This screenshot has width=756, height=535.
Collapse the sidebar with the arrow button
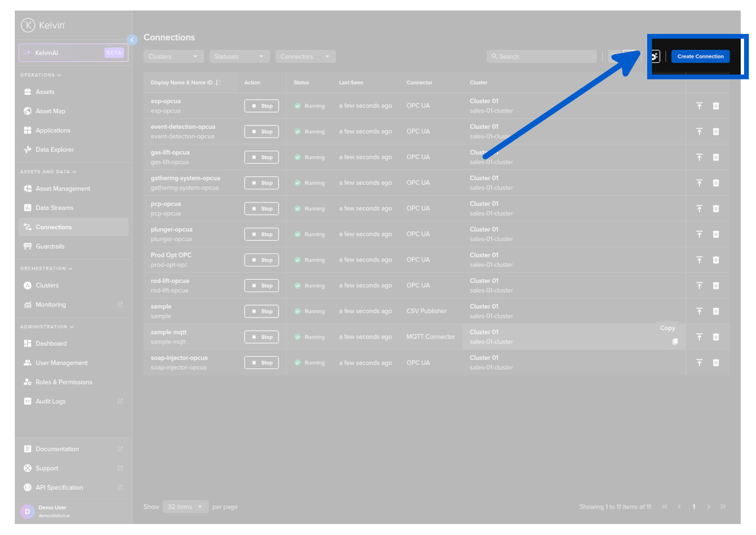[x=132, y=40]
